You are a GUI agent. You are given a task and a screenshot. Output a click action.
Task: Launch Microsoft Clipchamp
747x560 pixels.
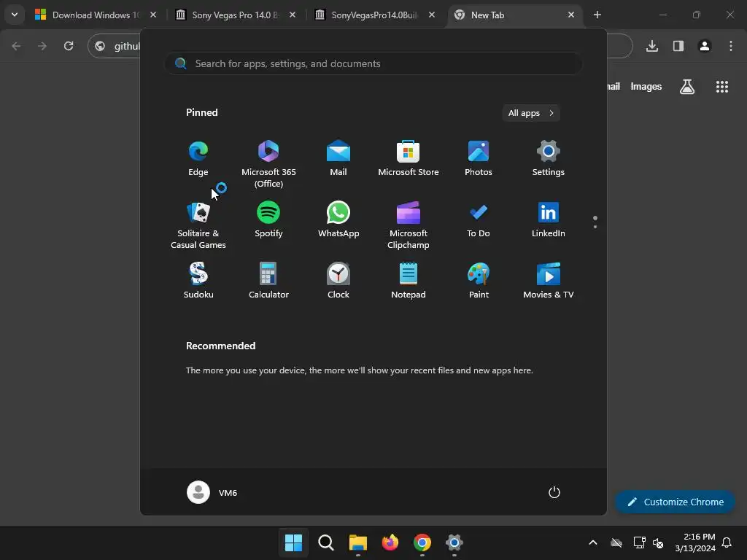[x=409, y=225]
